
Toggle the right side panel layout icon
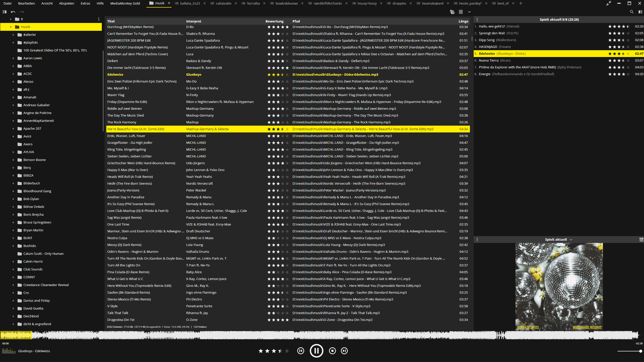point(640,12)
